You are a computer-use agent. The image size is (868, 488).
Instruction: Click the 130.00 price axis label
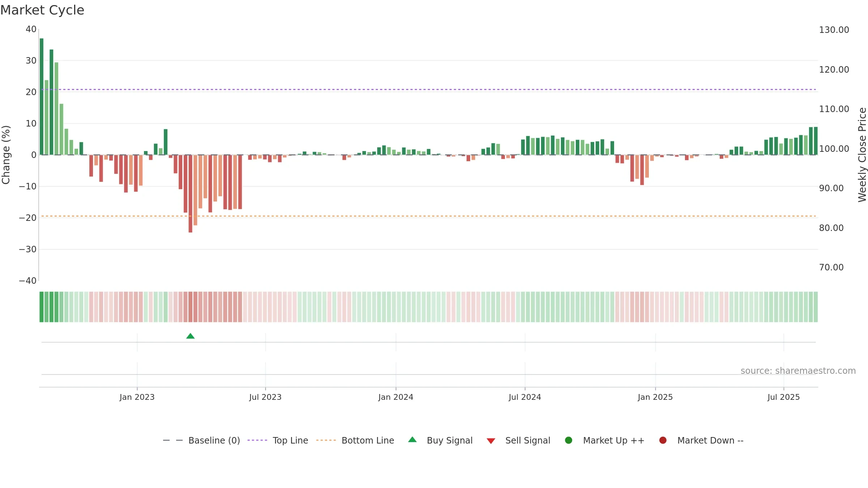(x=834, y=30)
